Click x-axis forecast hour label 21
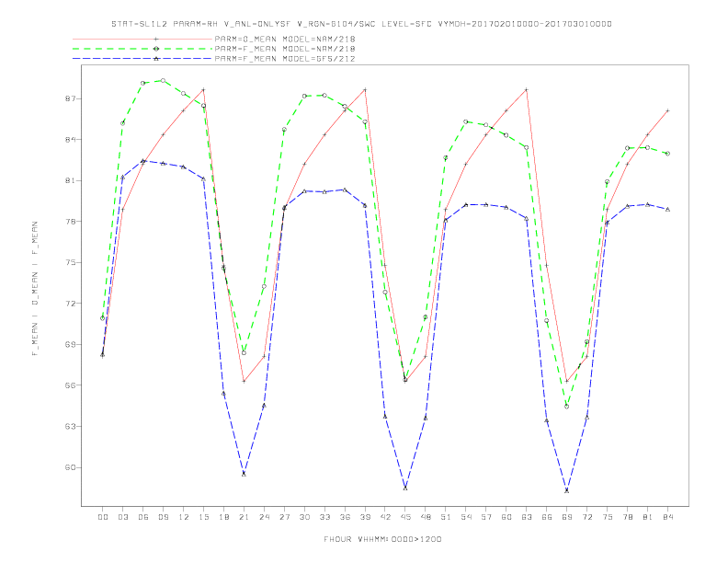 (x=244, y=517)
